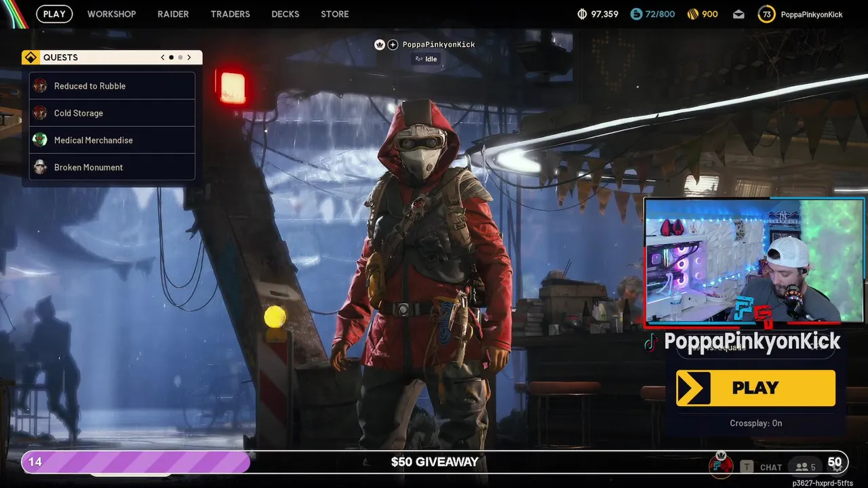This screenshot has height=488, width=868.
Task: Select the second quests page dot
Action: (180, 58)
